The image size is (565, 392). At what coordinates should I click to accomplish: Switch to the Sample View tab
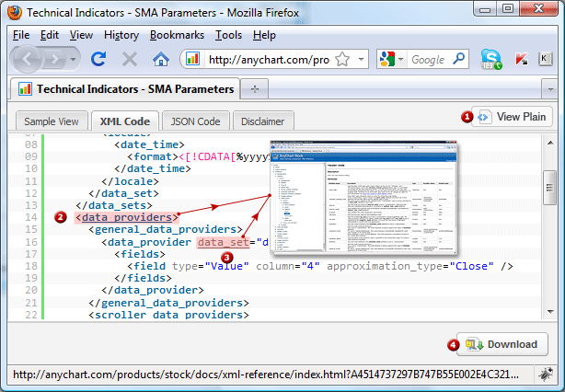tap(52, 121)
